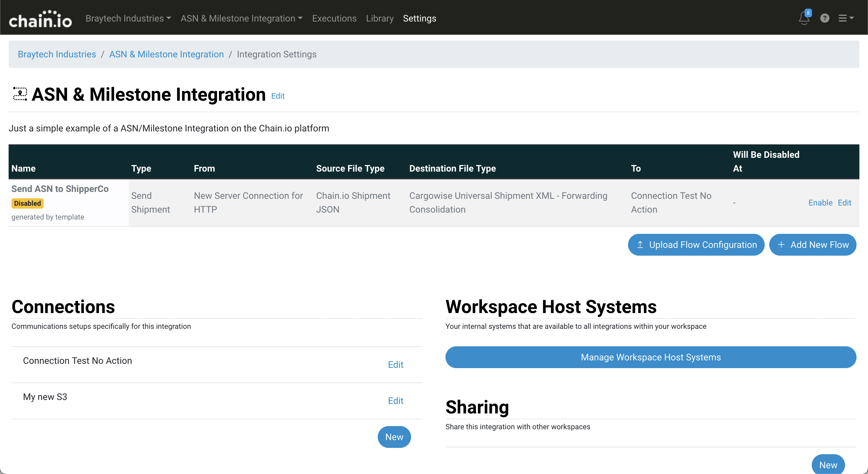Click Add New Flow button

[x=812, y=244]
